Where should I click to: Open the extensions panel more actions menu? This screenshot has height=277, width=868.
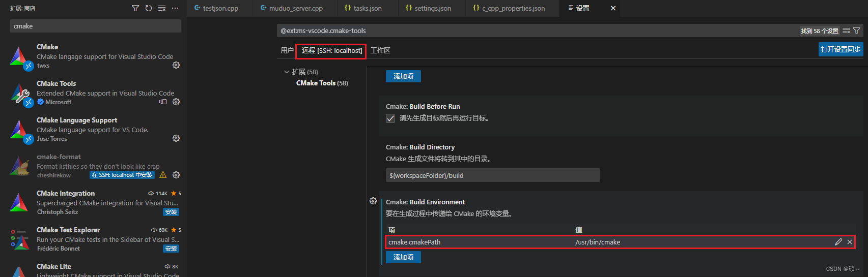(x=175, y=8)
